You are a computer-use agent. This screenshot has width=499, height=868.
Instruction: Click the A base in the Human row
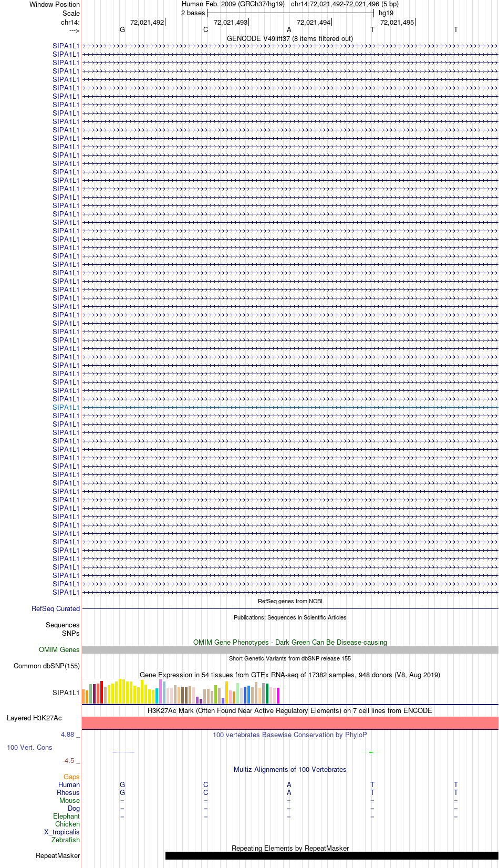289,784
